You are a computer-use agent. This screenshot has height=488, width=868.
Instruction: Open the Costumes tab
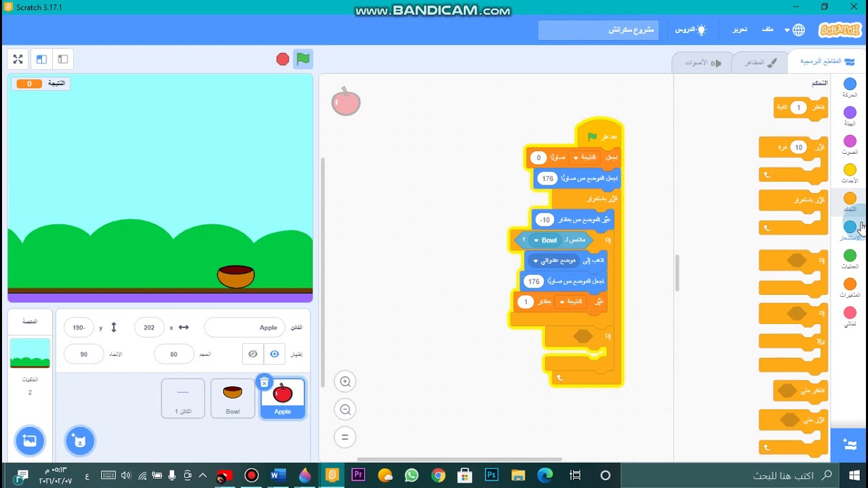click(761, 62)
